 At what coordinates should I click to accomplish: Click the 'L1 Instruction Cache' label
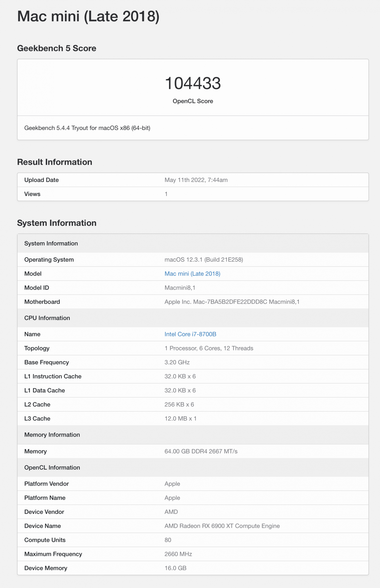click(53, 377)
